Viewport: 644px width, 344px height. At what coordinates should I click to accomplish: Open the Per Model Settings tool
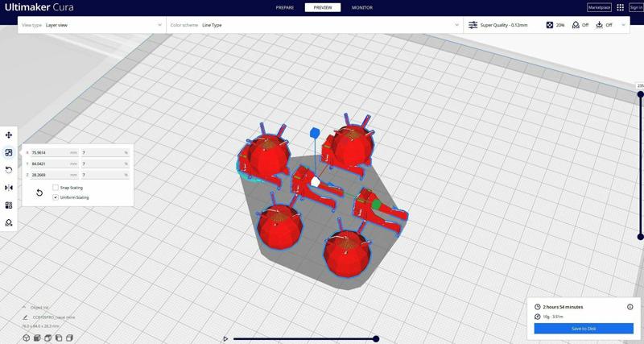pyautogui.click(x=9, y=205)
